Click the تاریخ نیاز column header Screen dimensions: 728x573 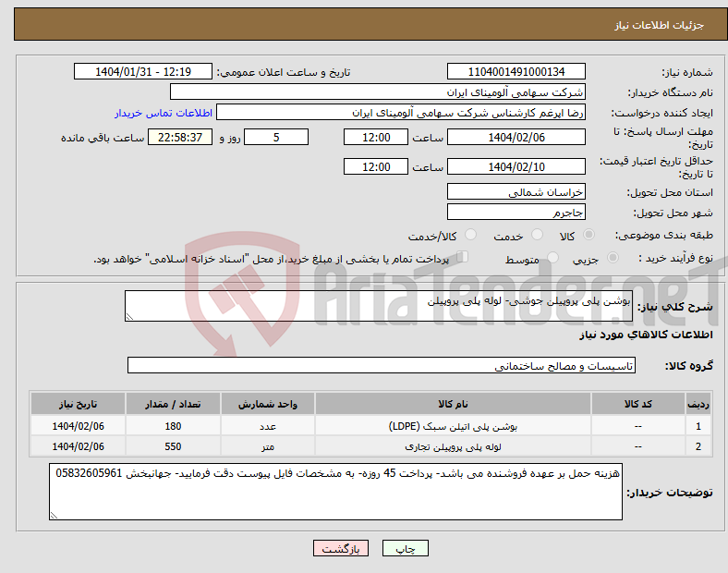[x=78, y=404]
